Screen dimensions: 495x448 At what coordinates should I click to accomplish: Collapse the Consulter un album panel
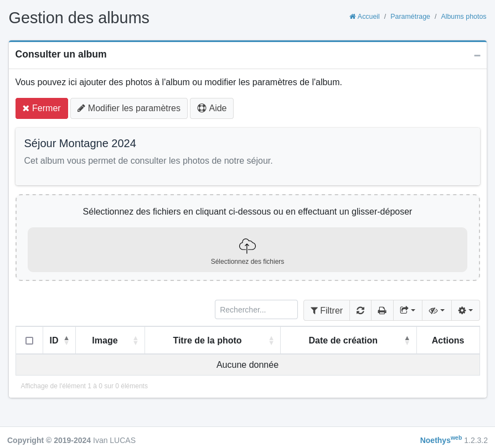pyautogui.click(x=477, y=55)
